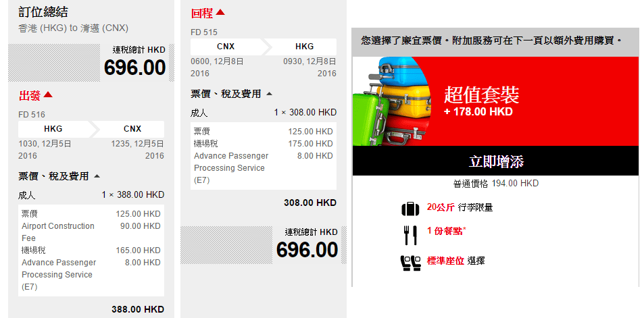Click the 1 份餐點 meal link text
The height and width of the screenshot is (318, 644).
click(447, 231)
